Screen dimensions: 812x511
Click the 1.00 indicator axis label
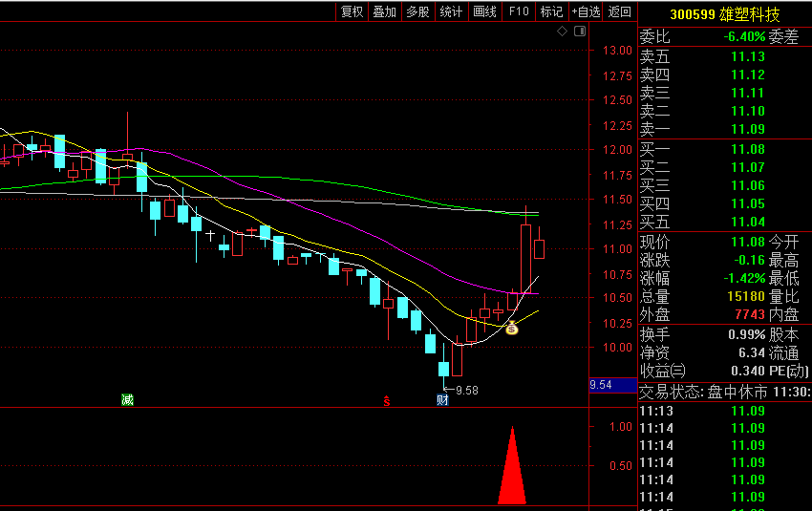coord(620,427)
